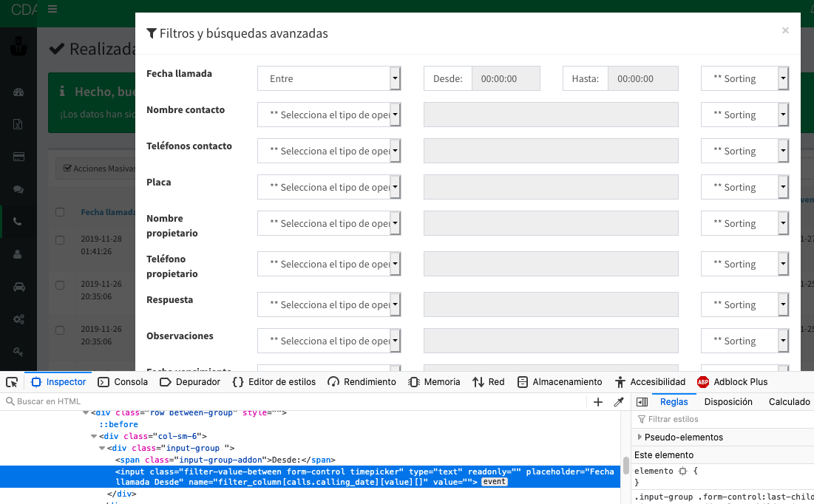This screenshot has height=504, width=814.
Task: Open Sorting dropdown for Fecha llamada
Action: click(x=745, y=78)
